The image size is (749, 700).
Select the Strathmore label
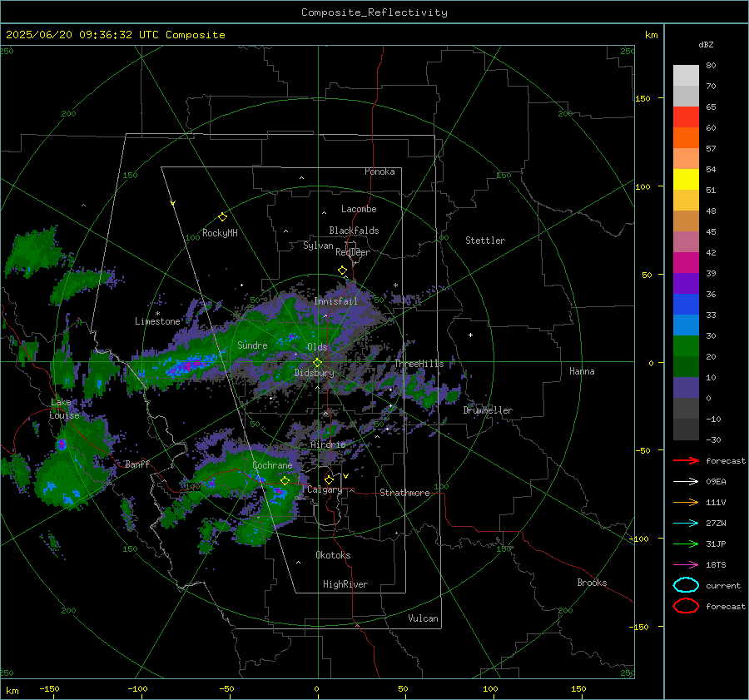pos(404,493)
